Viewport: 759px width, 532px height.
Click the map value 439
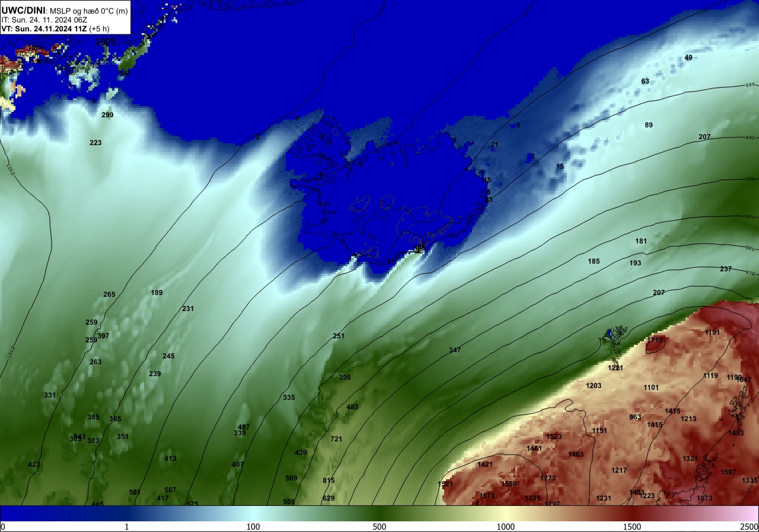click(301, 453)
